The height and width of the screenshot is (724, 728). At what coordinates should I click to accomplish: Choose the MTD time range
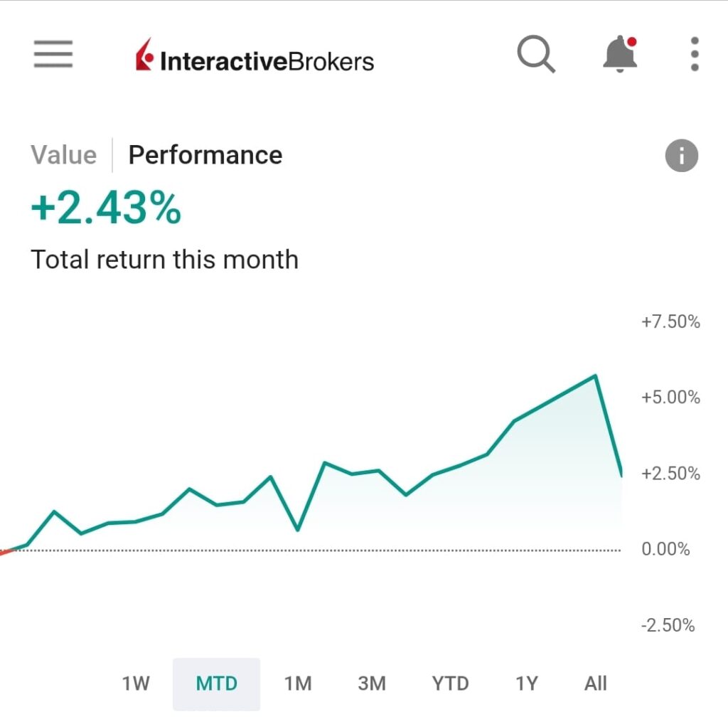pyautogui.click(x=216, y=684)
